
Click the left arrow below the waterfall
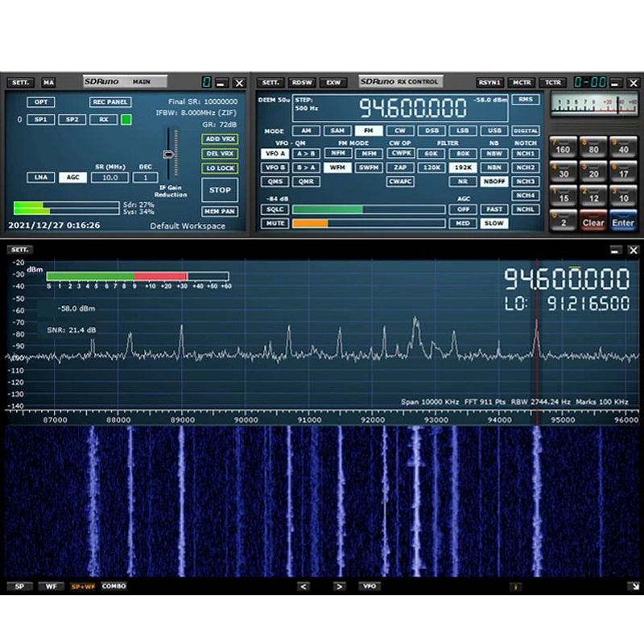303,587
